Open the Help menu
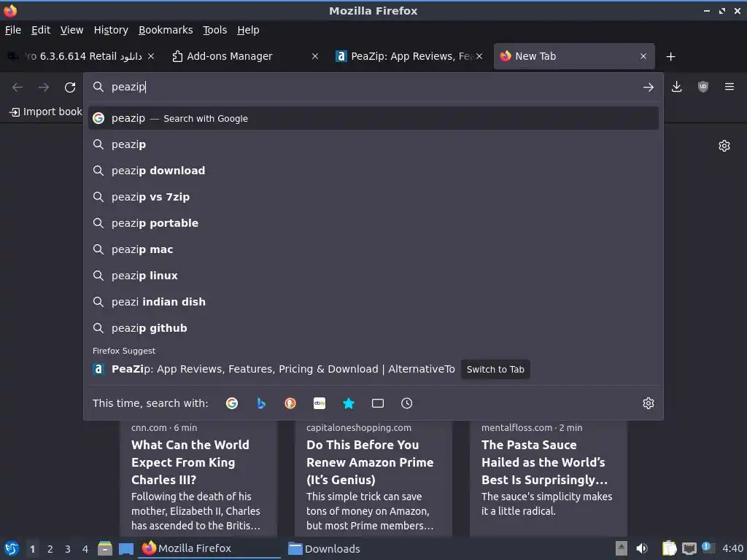 click(x=248, y=30)
